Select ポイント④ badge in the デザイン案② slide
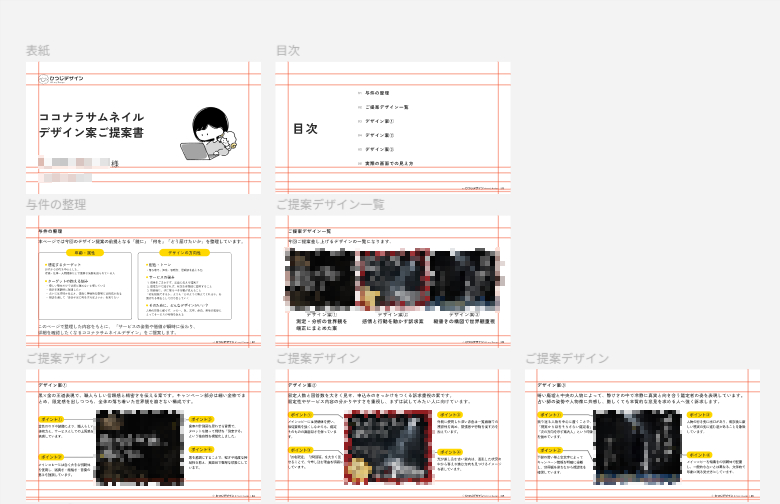 [x=450, y=452]
